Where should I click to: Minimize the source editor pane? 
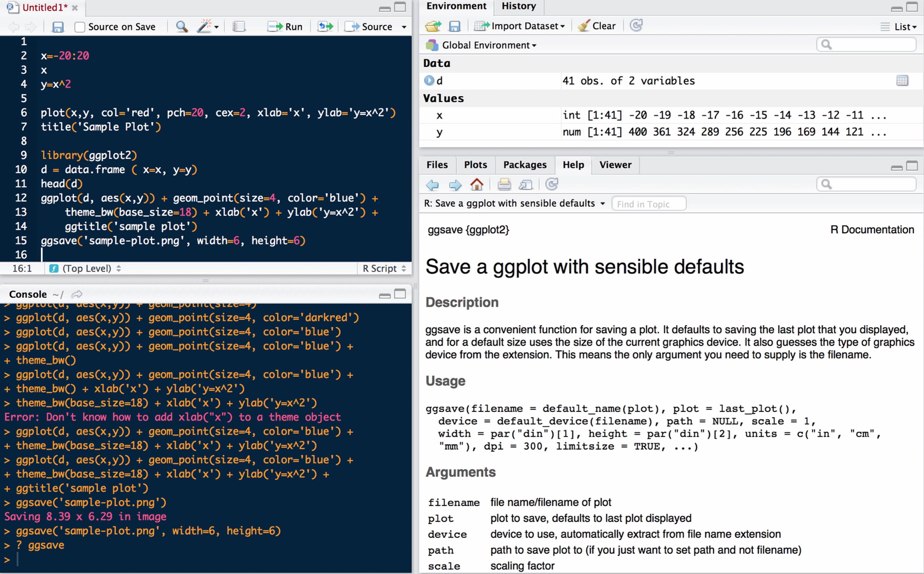pyautogui.click(x=385, y=8)
